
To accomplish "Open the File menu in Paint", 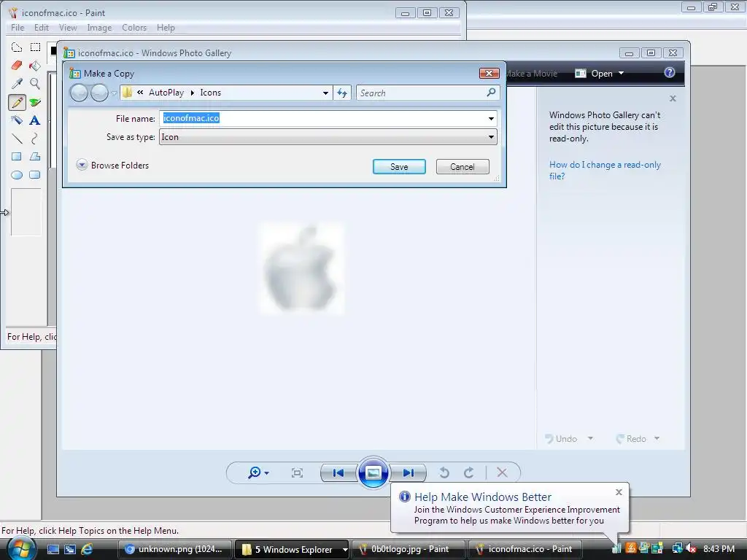I will point(18,28).
